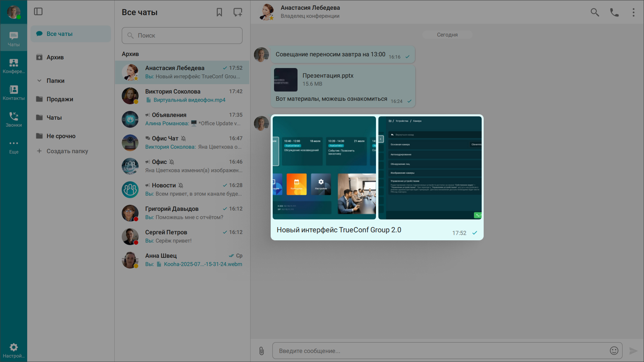Image resolution: width=644 pixels, height=362 pixels.
Task: Search in conversation with magnifier icon
Action: click(595, 12)
